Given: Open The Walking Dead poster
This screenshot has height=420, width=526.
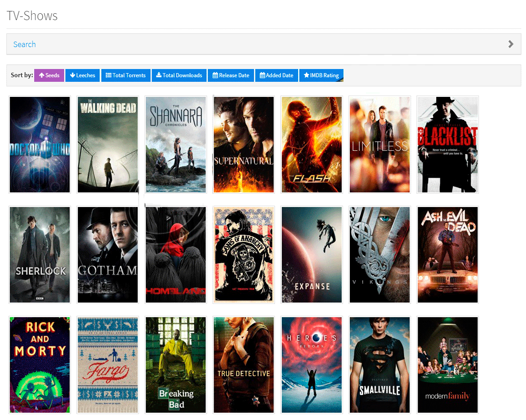Looking at the screenshot, I should click(107, 145).
